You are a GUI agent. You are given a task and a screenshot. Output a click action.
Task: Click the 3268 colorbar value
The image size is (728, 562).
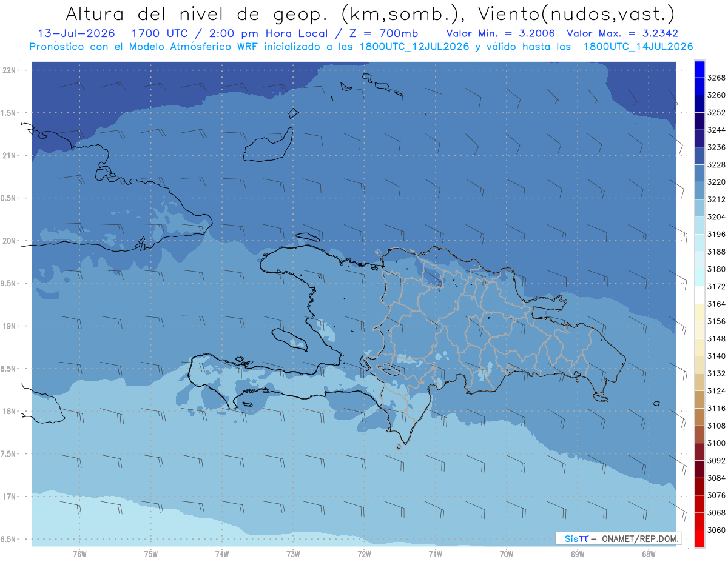tap(716, 78)
